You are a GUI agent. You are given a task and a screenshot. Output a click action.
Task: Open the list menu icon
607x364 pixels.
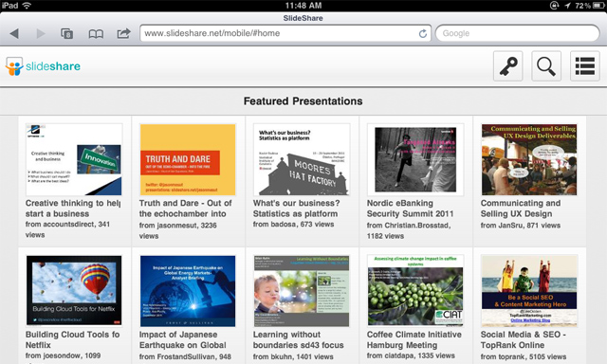point(585,66)
